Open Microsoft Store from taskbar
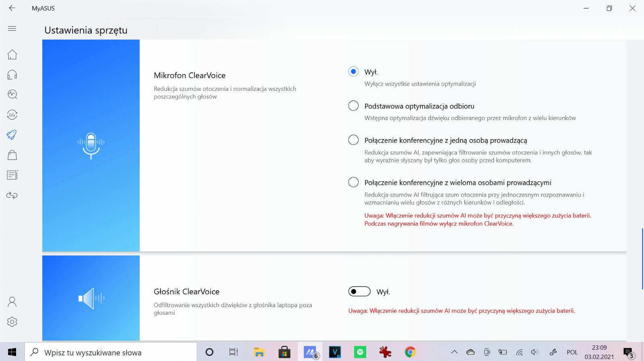Image resolution: width=644 pixels, height=361 pixels. tap(285, 352)
